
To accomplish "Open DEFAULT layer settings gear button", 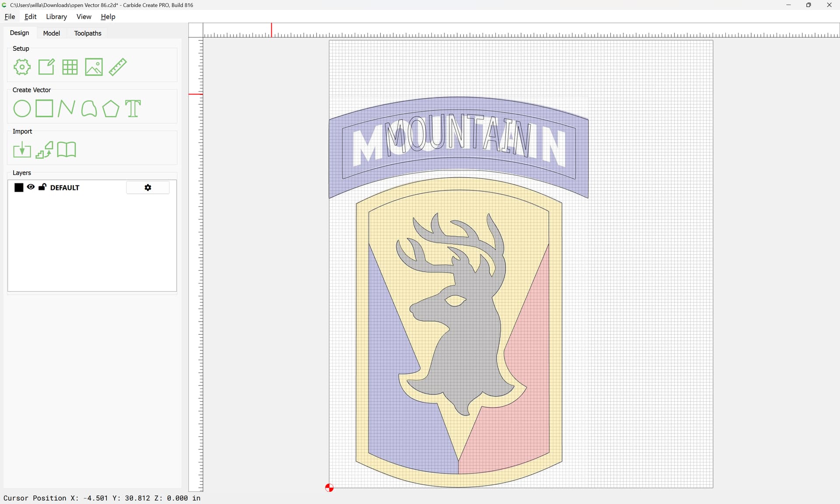I will (148, 188).
